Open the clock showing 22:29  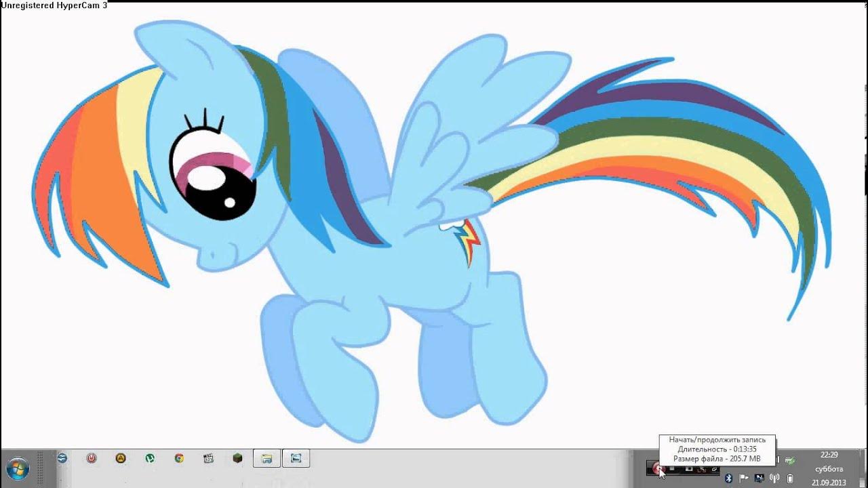[x=829, y=455]
